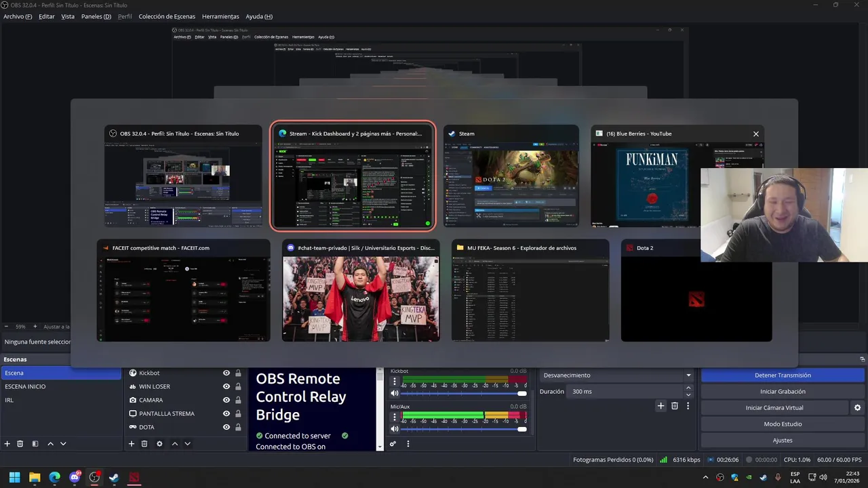This screenshot has height=488, width=868.
Task: Click the Duración 300 ms field
Action: click(625, 392)
